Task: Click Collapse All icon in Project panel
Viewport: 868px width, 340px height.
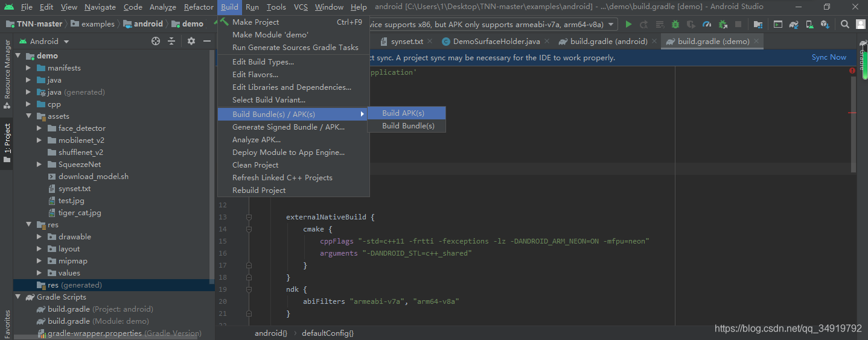Action: click(171, 41)
